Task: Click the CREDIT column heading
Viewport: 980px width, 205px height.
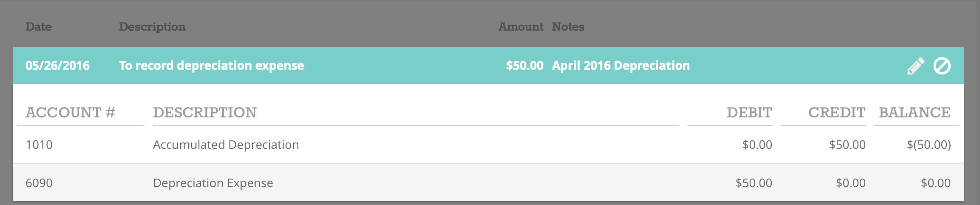Action: coord(837,112)
